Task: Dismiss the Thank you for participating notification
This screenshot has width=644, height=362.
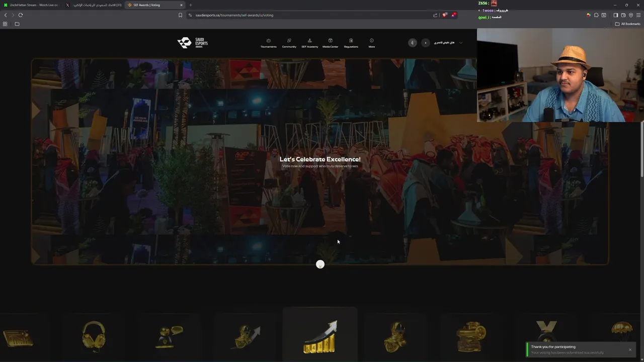Action: point(630,349)
